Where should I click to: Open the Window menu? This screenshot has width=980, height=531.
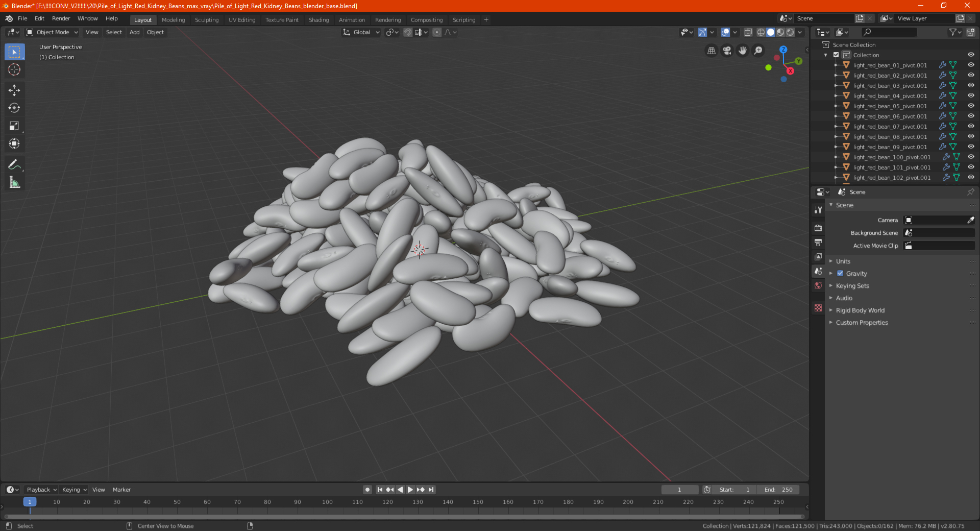point(87,18)
